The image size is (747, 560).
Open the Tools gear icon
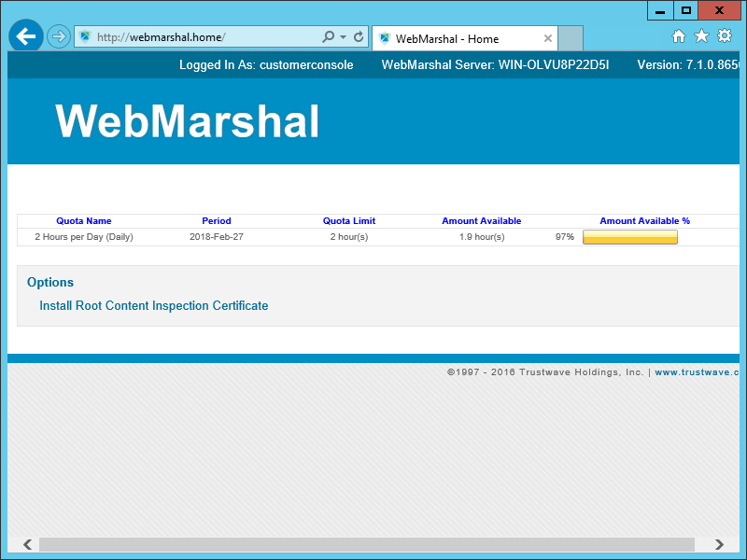[725, 36]
